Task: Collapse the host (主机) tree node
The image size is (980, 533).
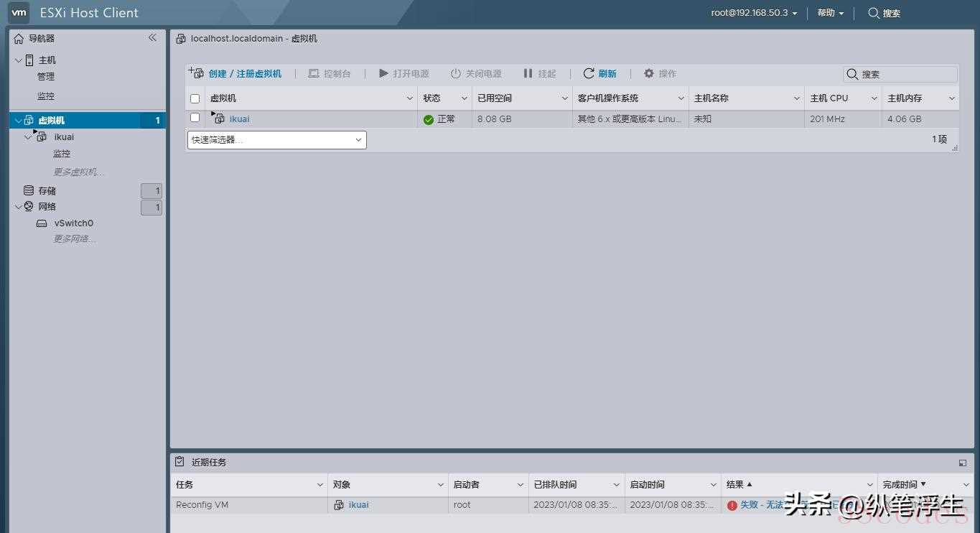Action: click(19, 60)
